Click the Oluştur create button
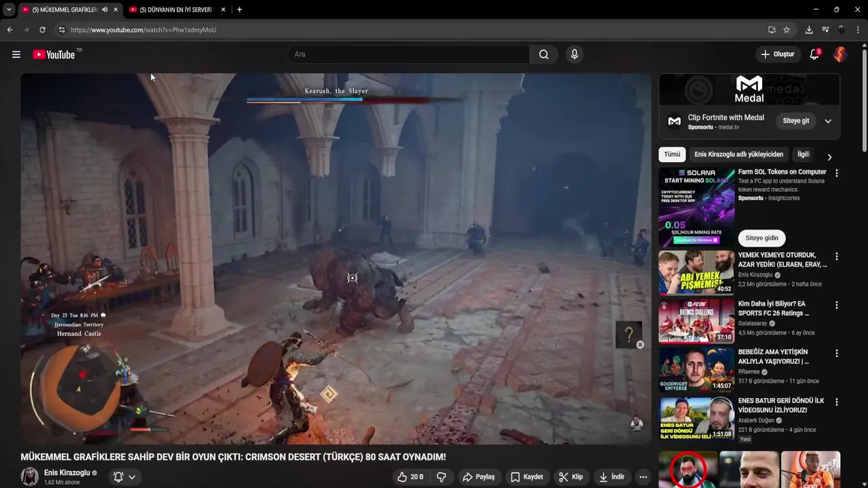 click(778, 54)
